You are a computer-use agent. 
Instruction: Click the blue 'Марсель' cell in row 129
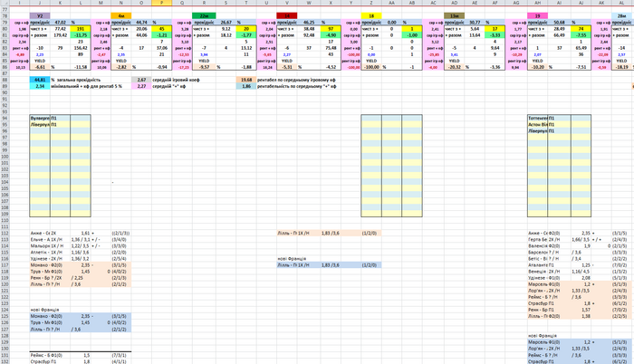click(x=537, y=341)
